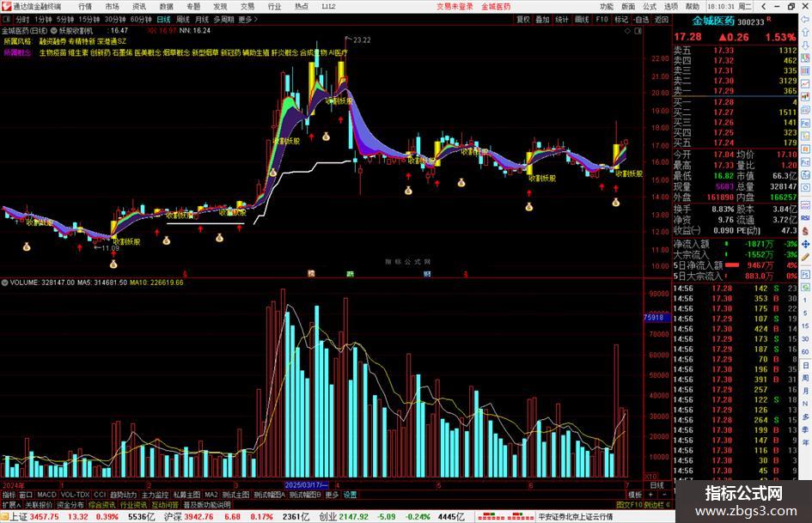Click the diamond icon at chart top right

pyautogui.click(x=627, y=31)
